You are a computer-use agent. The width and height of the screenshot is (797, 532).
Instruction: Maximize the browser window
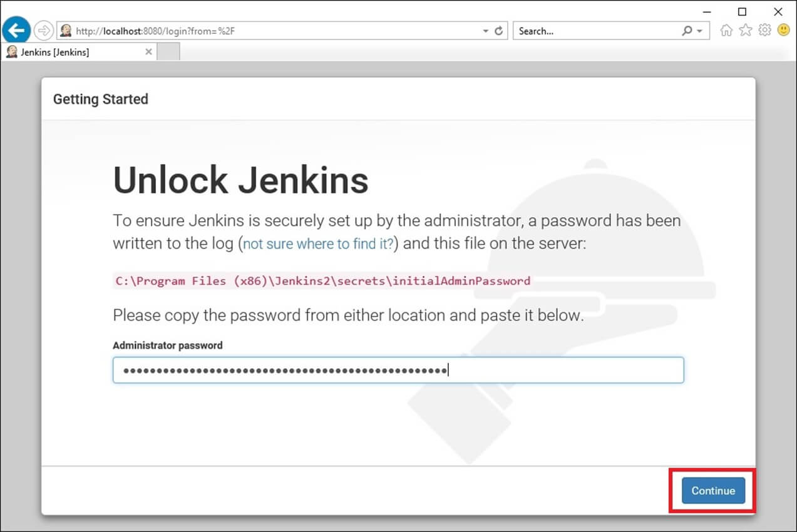pyautogui.click(x=742, y=11)
